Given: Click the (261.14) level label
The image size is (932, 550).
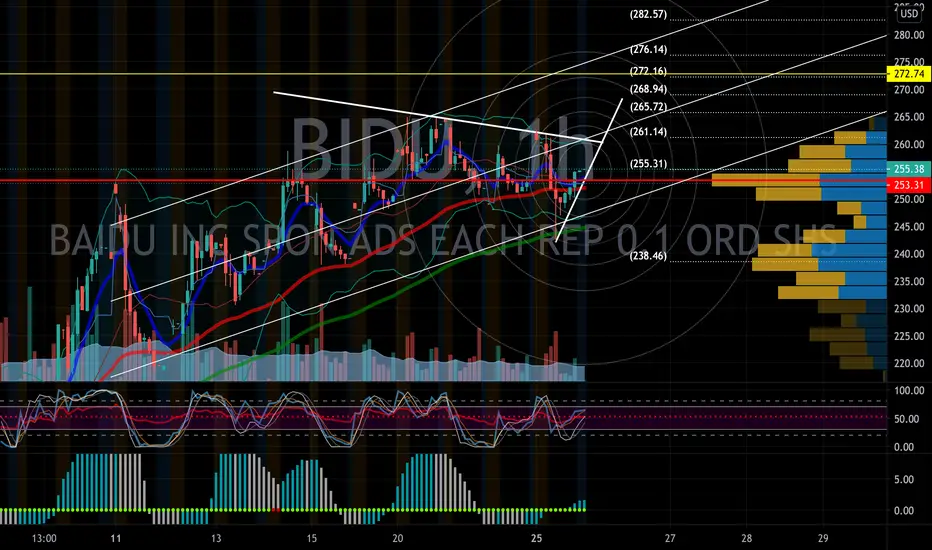Looking at the screenshot, I should pyautogui.click(x=648, y=131).
